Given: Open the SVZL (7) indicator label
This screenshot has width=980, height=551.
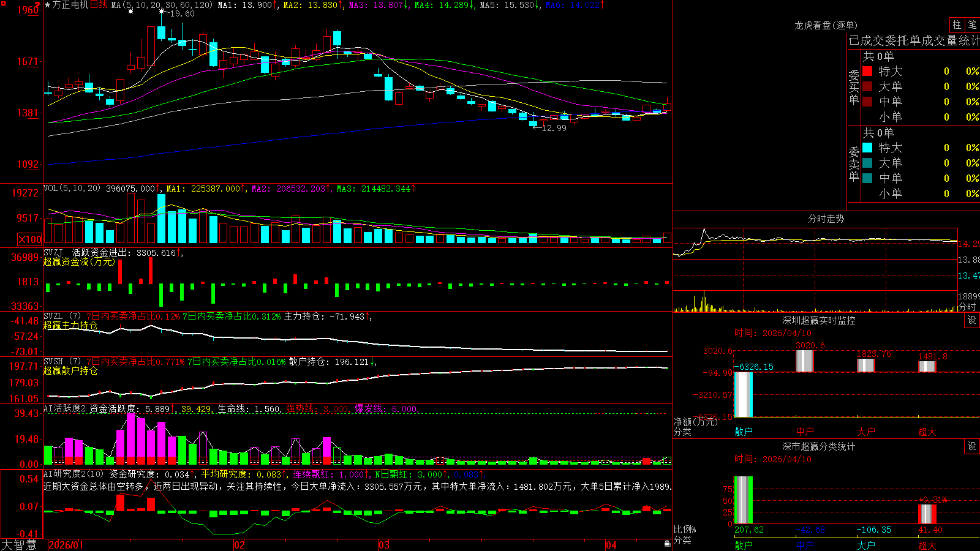Looking at the screenshot, I should [62, 317].
